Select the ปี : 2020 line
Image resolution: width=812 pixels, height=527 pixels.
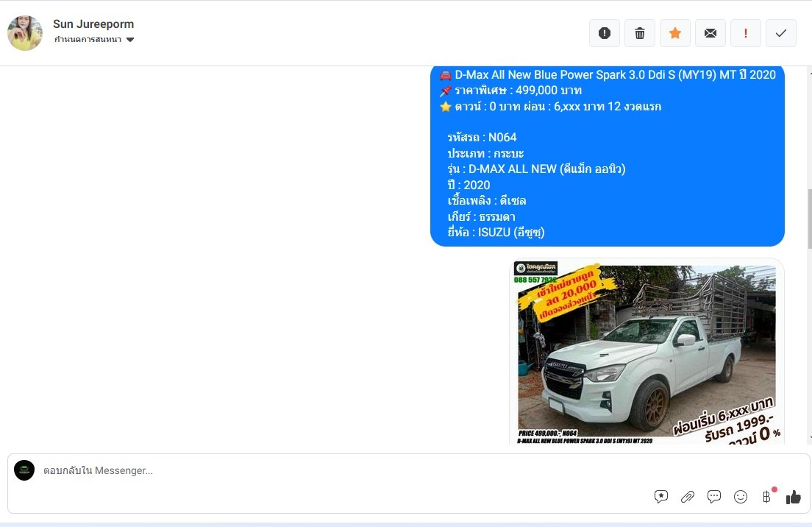[469, 185]
